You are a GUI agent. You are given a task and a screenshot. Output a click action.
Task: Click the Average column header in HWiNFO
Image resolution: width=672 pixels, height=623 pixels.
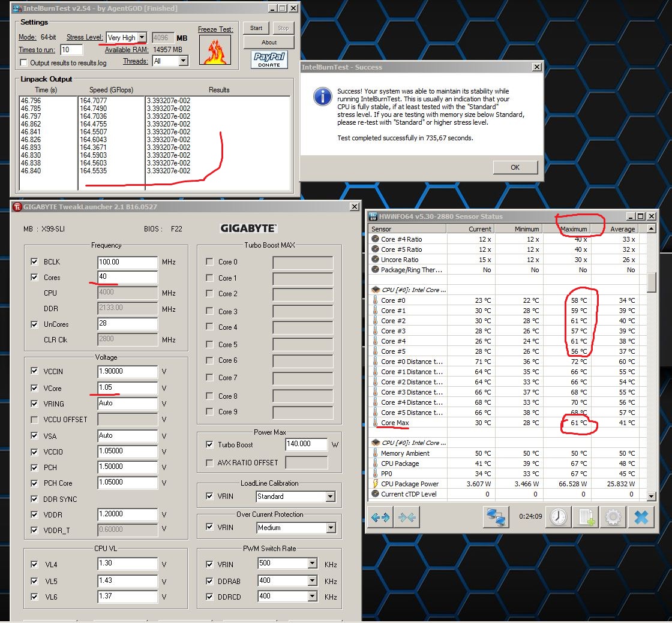tap(614, 229)
